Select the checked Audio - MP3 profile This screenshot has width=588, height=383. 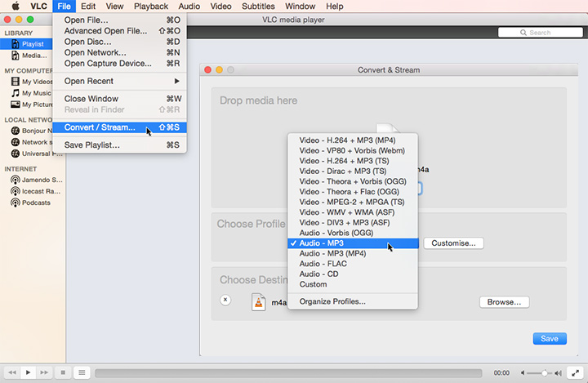pyautogui.click(x=353, y=243)
